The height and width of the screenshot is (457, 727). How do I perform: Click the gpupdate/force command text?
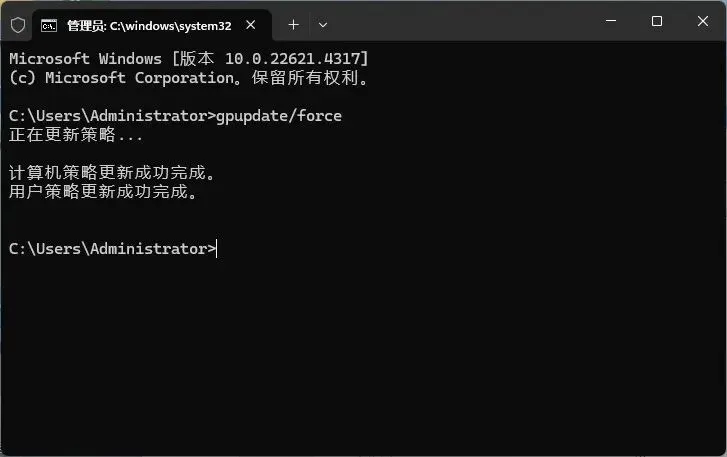pos(279,115)
